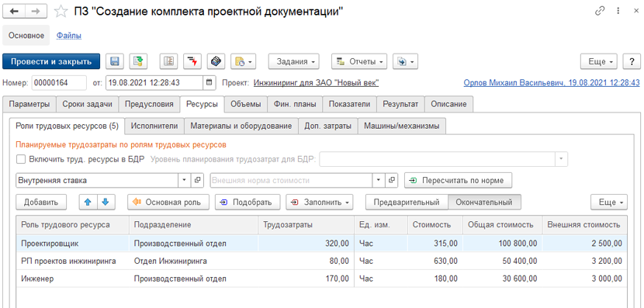
Task: Switch to the Сроки задачи tab
Action: [88, 104]
